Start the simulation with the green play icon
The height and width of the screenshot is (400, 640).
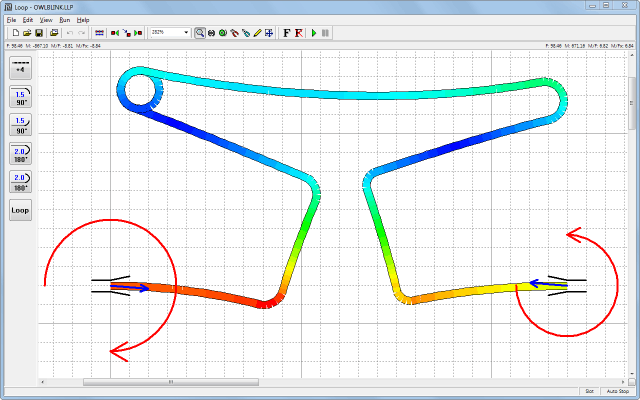(x=314, y=33)
